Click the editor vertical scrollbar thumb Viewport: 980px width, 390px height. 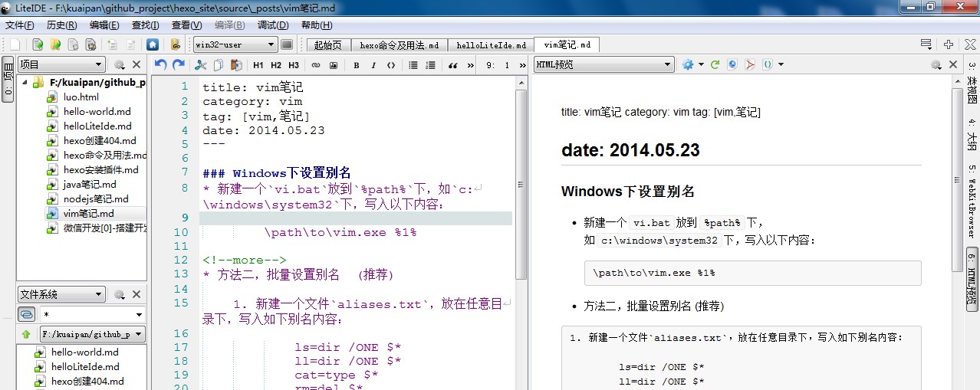[521, 184]
